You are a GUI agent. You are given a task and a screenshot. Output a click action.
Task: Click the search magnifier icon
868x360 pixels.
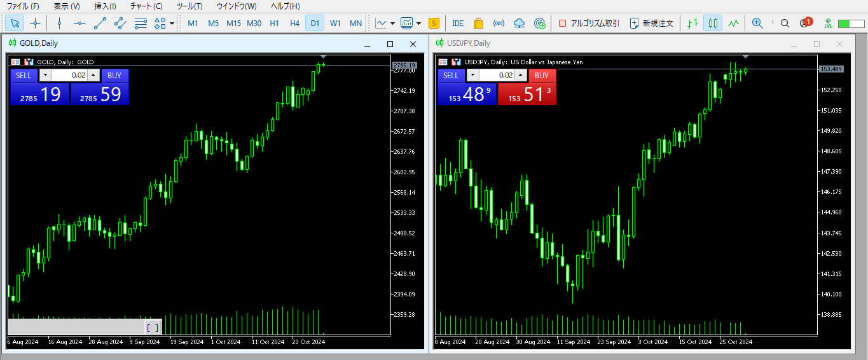pyautogui.click(x=785, y=24)
